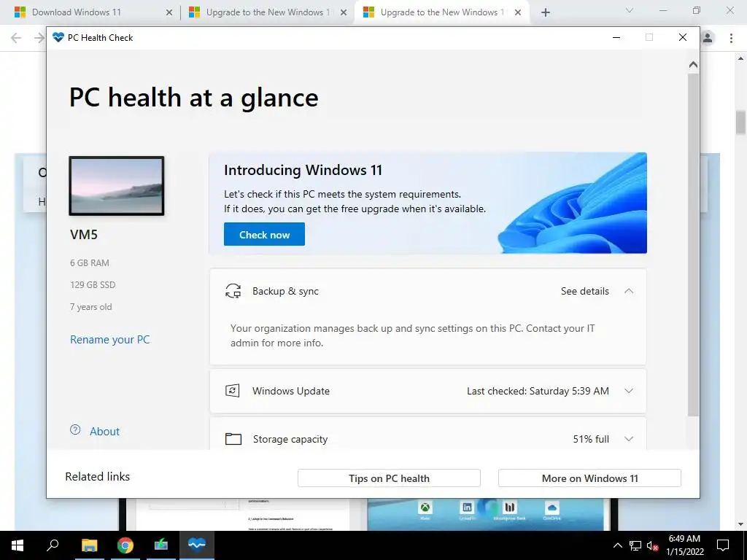The image size is (747, 560).
Task: Click the Windows logo on first tab
Action: click(x=20, y=12)
